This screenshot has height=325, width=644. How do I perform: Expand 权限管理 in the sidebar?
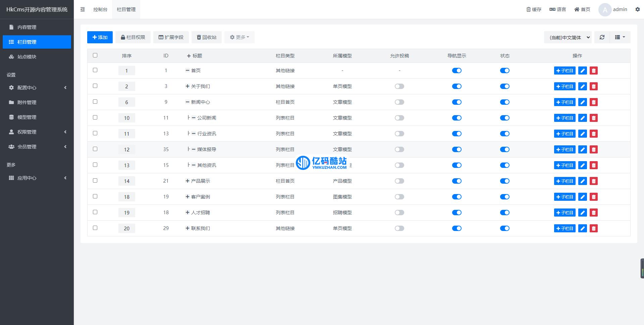click(37, 132)
